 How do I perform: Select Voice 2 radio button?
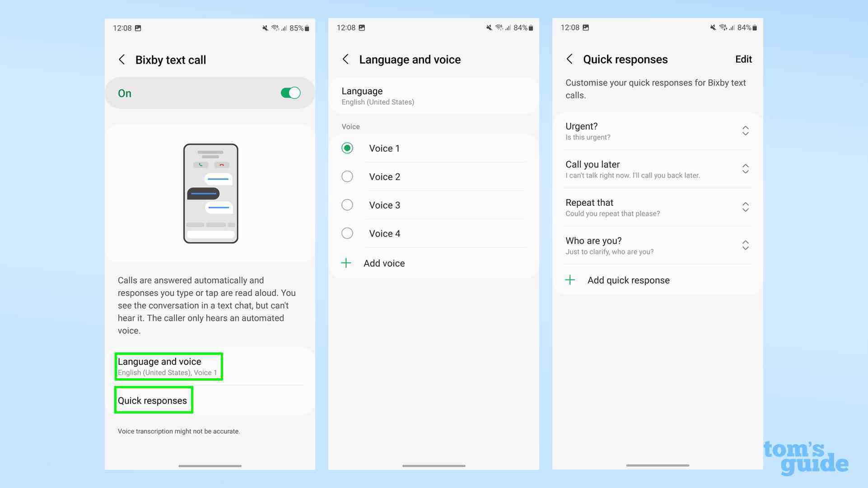(x=347, y=177)
